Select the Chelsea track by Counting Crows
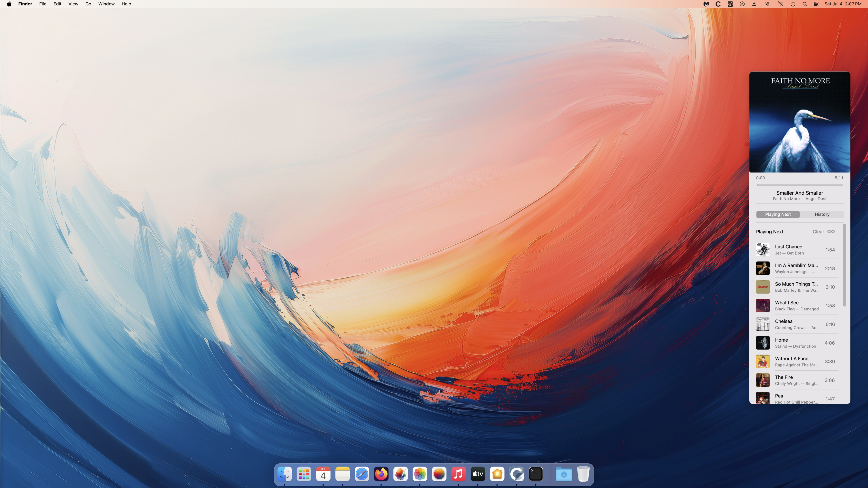 point(797,324)
